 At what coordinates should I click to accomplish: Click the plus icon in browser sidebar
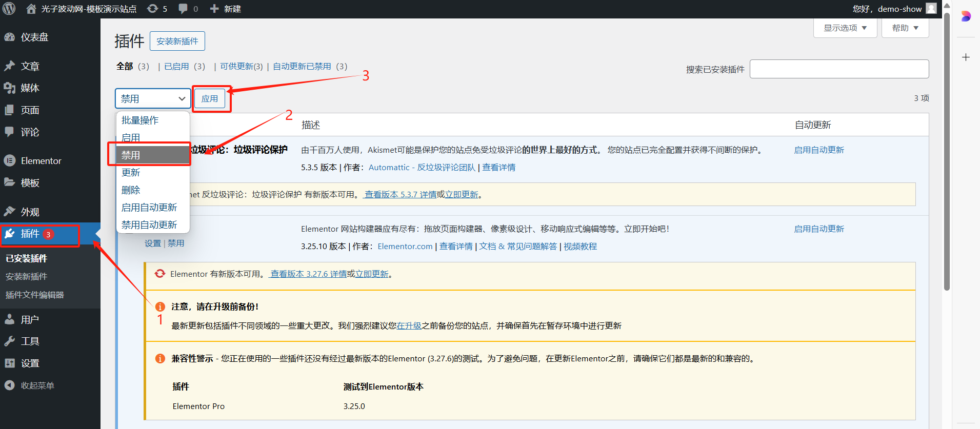(x=966, y=57)
